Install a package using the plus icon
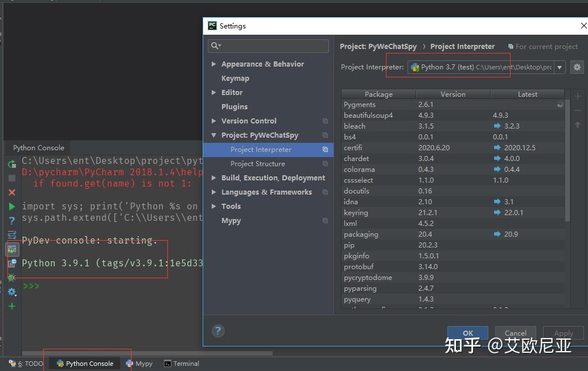Viewport: 588px width, 371px height. 577,96
